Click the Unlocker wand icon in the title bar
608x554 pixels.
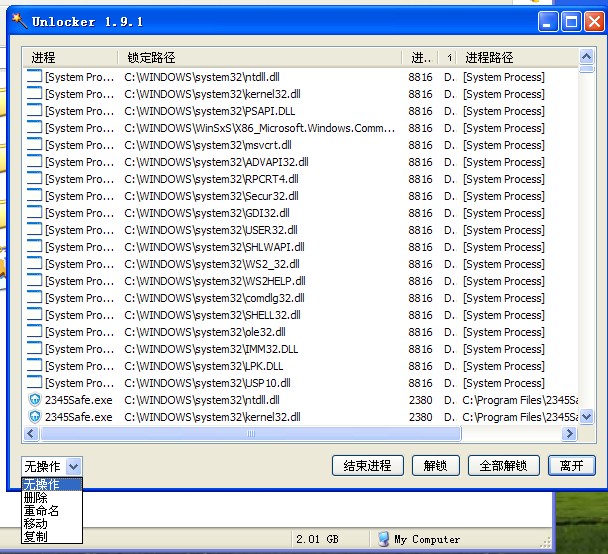tap(19, 21)
